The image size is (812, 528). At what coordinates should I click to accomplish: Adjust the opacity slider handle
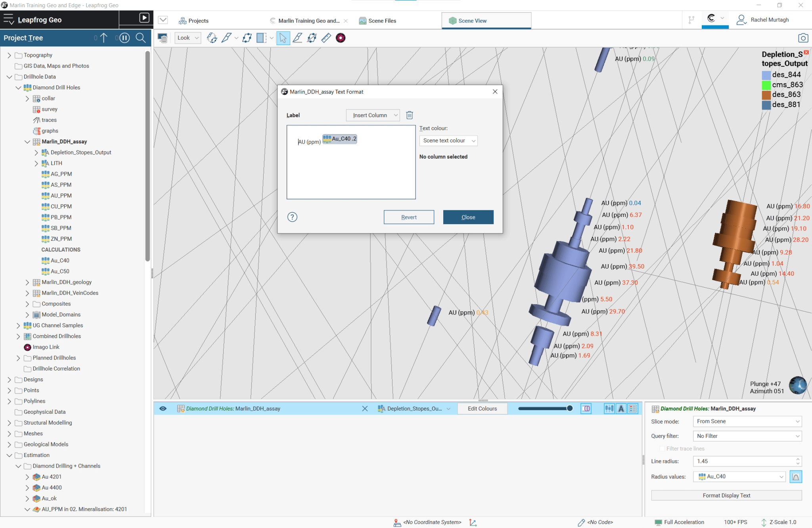coord(570,409)
